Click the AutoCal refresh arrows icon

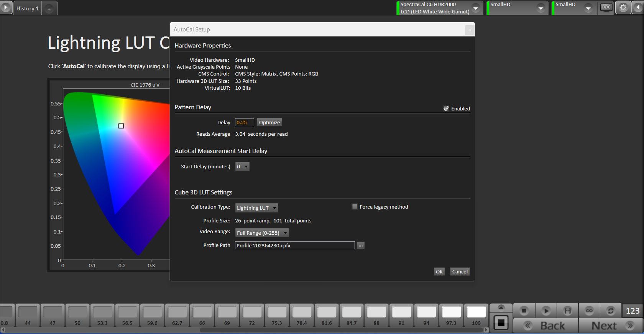(611, 311)
